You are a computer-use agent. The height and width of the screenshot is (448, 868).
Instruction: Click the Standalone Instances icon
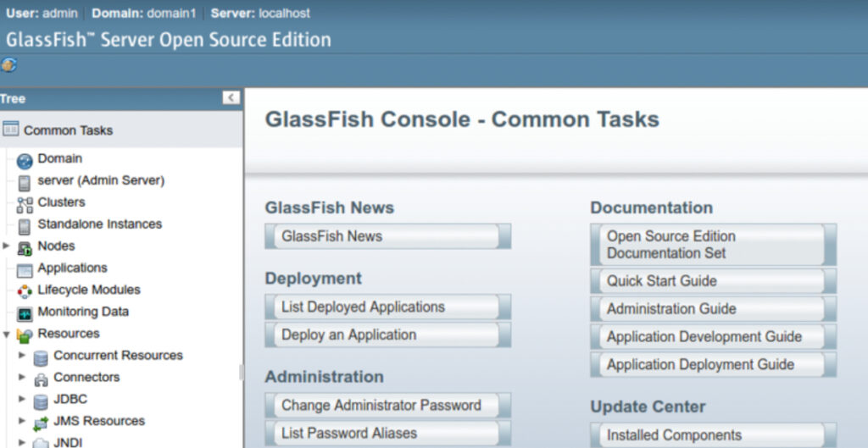(24, 227)
